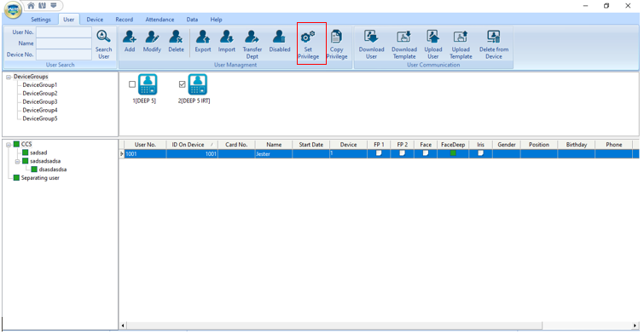The width and height of the screenshot is (644, 334).
Task: Open the Device ribbon tab
Action: (95, 20)
